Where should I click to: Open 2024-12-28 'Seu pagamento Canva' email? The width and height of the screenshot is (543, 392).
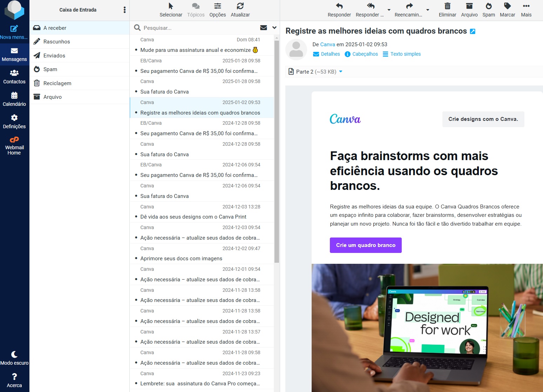[x=202, y=128]
